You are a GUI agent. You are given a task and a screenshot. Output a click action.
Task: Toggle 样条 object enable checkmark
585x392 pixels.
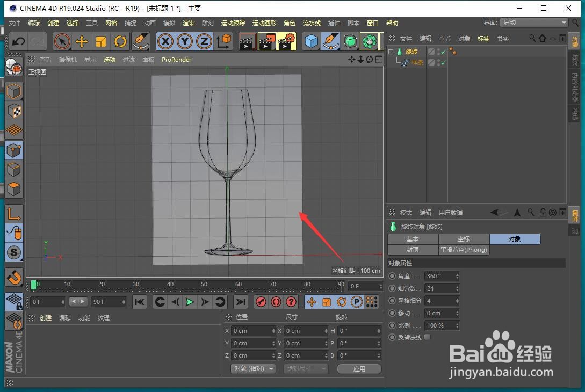[444, 63]
